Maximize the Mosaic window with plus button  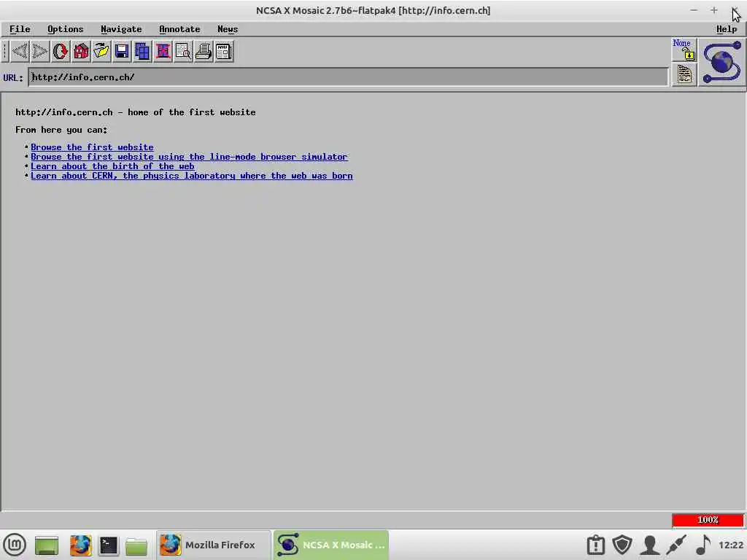[713, 10]
